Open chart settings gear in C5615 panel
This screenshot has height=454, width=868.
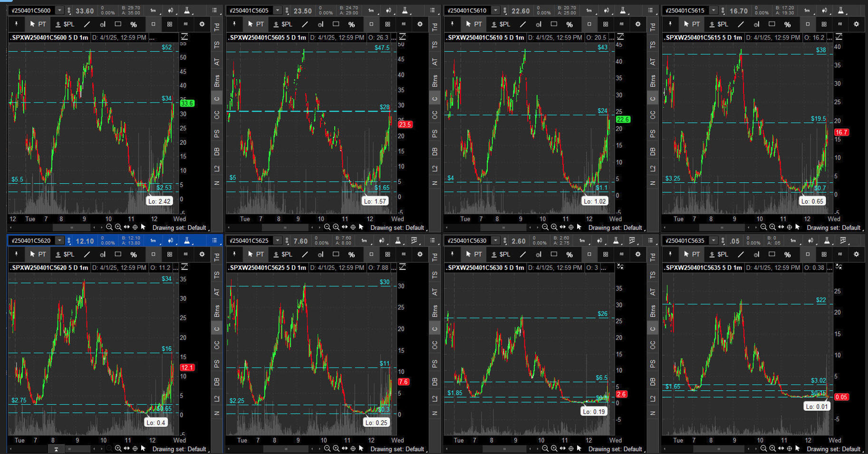(856, 24)
